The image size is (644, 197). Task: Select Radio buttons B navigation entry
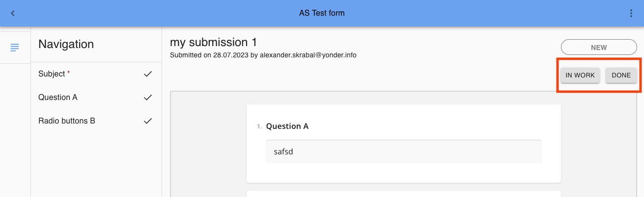[67, 121]
